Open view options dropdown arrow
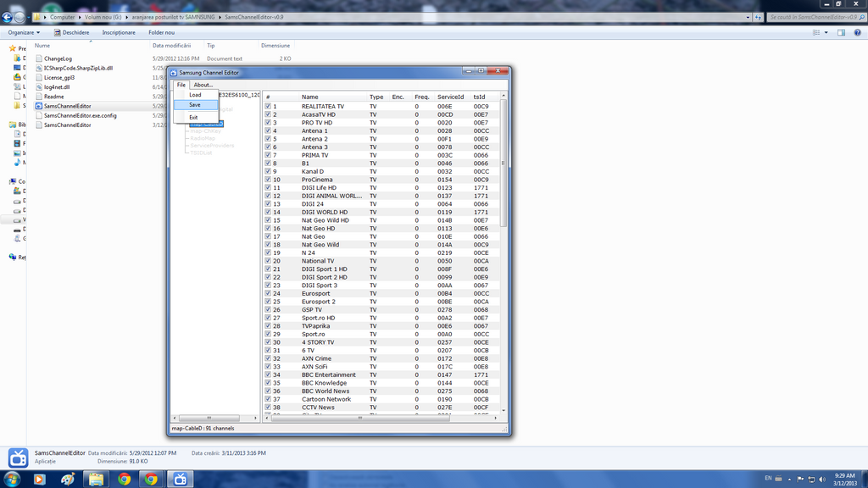 pyautogui.click(x=826, y=33)
